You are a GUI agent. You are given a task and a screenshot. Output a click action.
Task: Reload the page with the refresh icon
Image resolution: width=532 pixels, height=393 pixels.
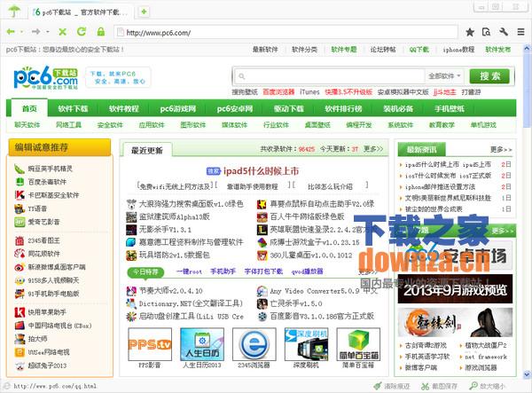tap(82, 32)
